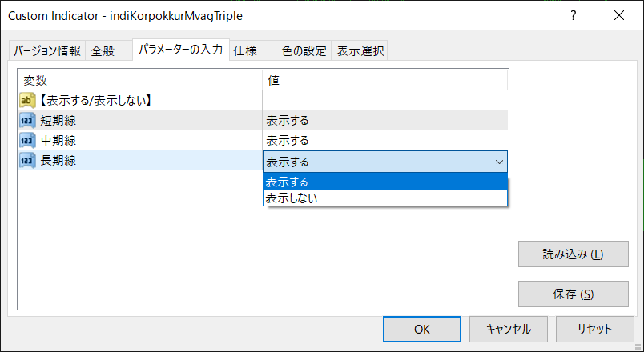Click the リセット button
The height and width of the screenshot is (352, 644).
click(594, 329)
